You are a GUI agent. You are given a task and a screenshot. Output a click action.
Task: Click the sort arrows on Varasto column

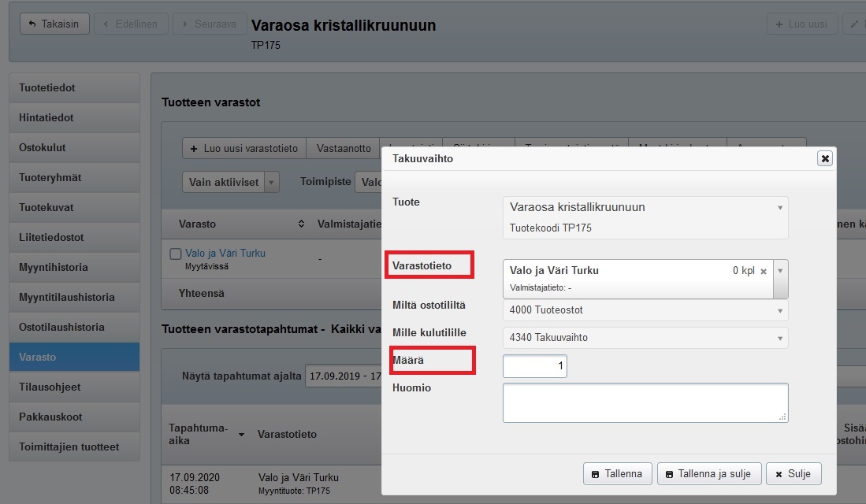point(300,224)
